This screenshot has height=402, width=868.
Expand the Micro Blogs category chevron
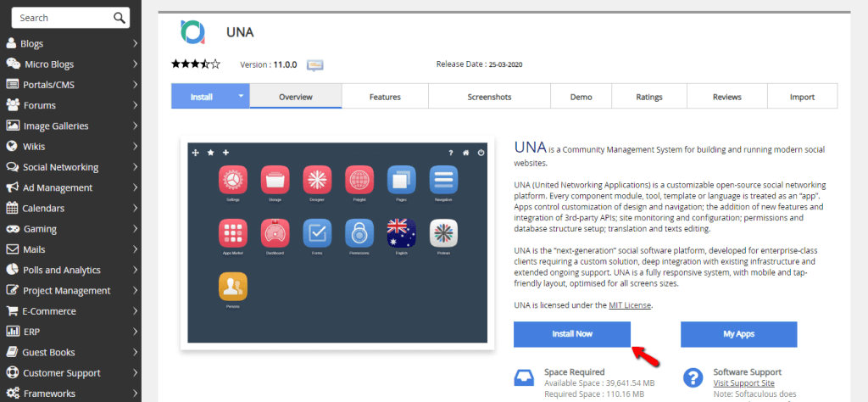click(135, 64)
